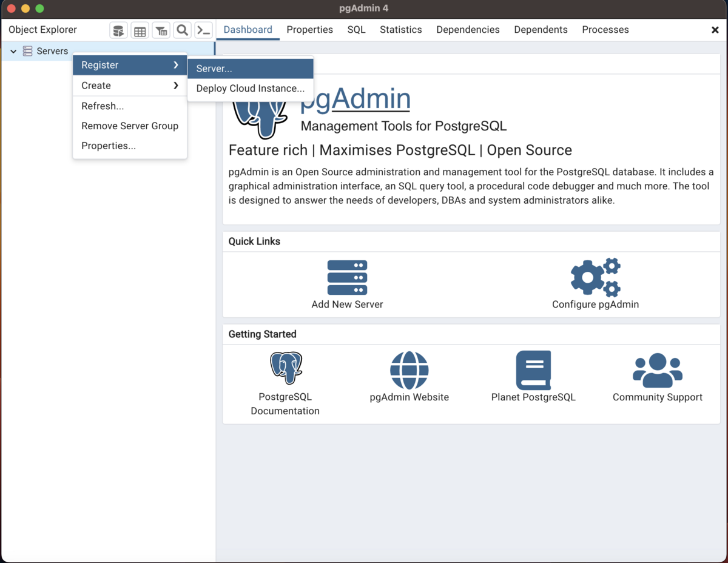Image resolution: width=728 pixels, height=563 pixels.
Task: Click PostgreSQL Documentation link text
Action: pos(285,404)
